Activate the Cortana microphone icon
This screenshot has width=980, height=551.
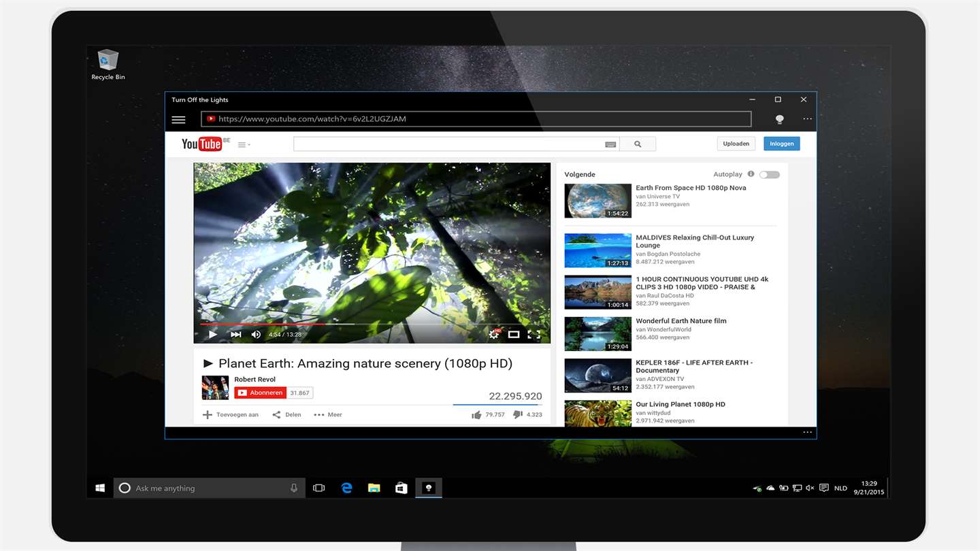(294, 488)
